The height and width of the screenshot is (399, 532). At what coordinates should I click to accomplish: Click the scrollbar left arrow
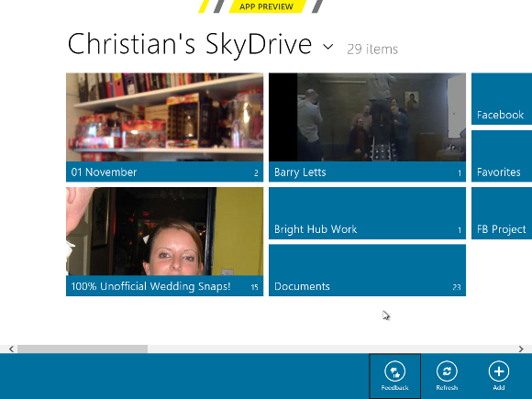point(12,349)
